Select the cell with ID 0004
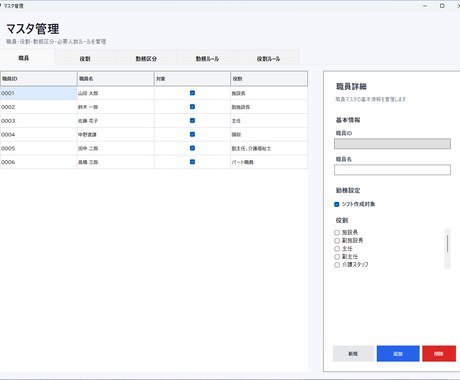Screen dimensions: 460x380 pos(39,135)
